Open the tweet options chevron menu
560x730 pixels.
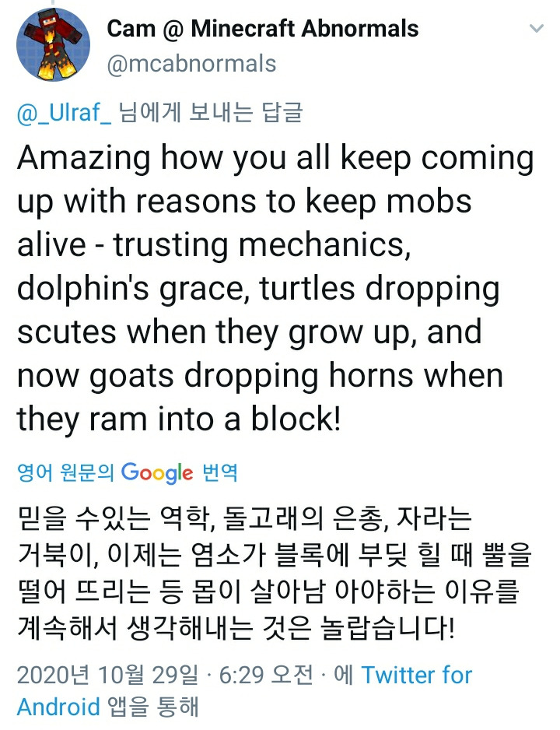pos(537,28)
